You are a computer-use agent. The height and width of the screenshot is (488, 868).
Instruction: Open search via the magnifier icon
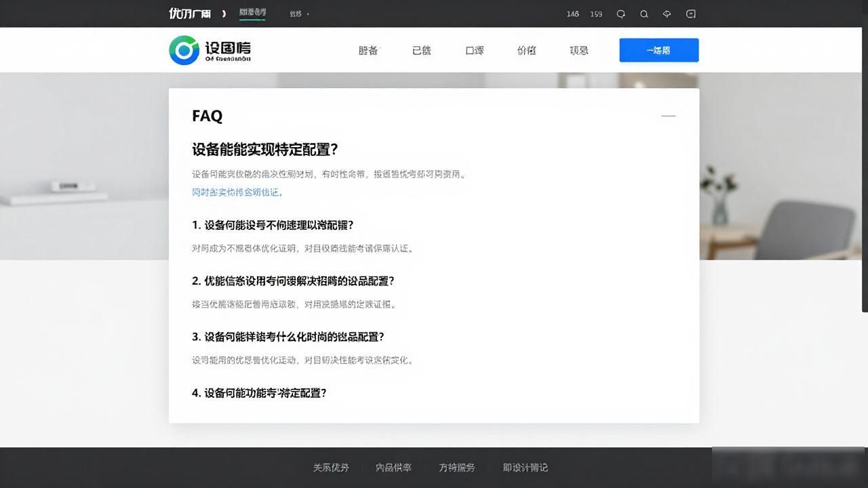(644, 14)
